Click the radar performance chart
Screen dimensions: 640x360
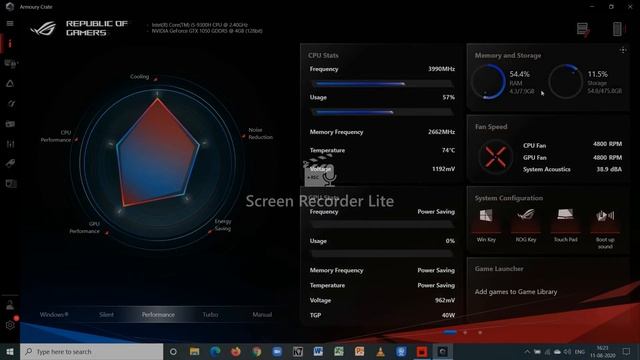(x=158, y=162)
